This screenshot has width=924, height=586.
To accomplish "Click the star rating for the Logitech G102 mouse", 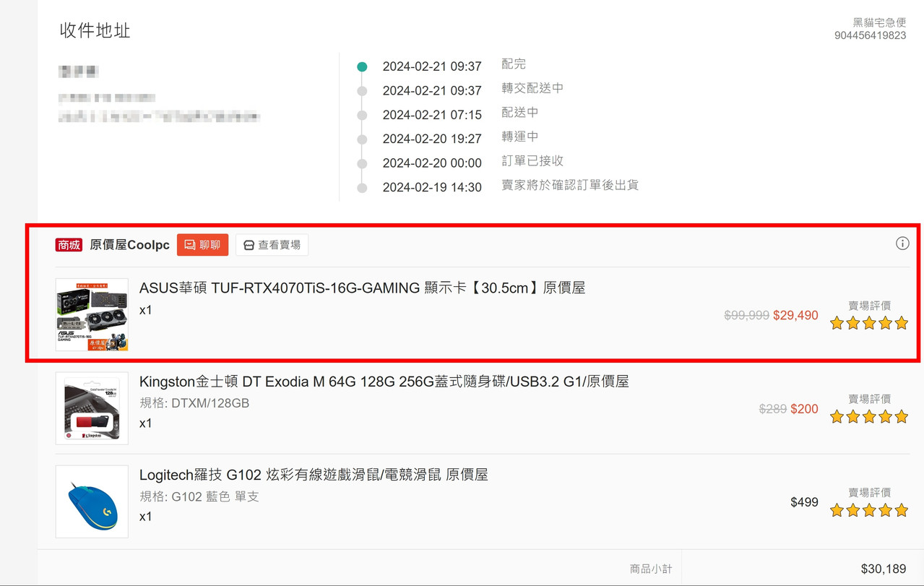I will 869,510.
